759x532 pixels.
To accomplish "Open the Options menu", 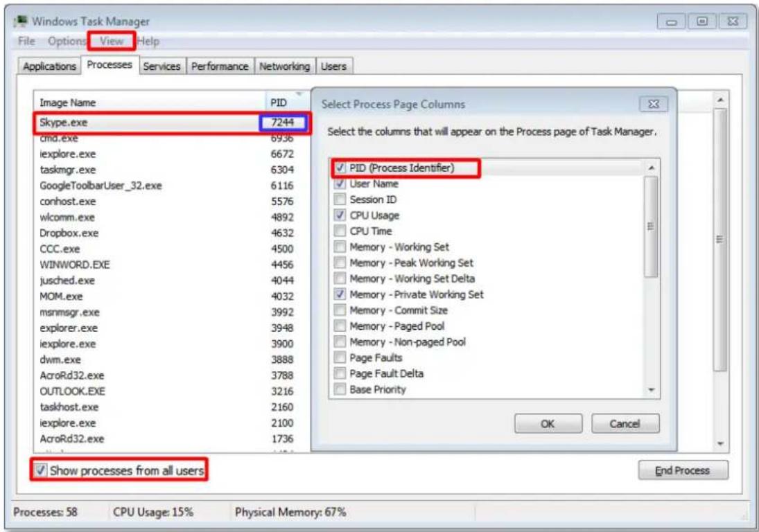I will tap(67, 42).
